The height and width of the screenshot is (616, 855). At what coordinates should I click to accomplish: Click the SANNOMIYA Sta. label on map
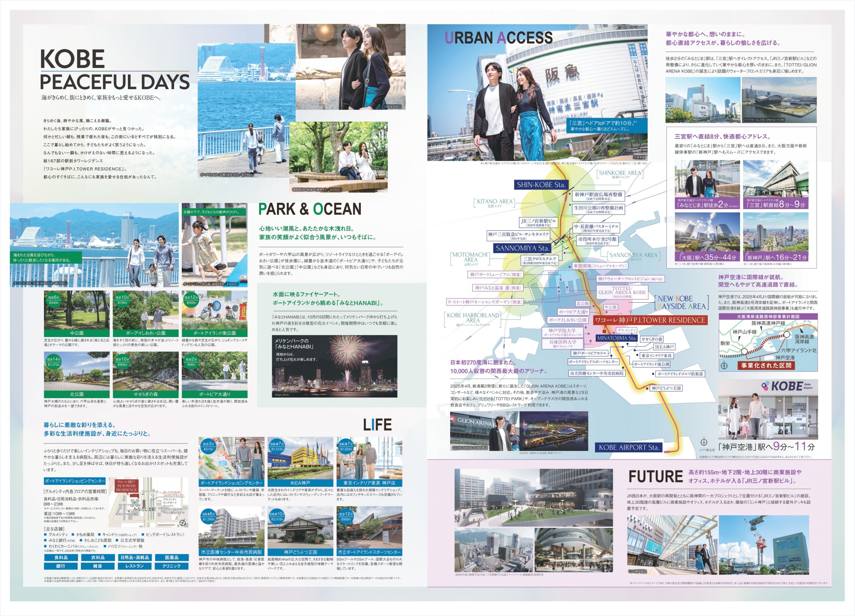(522, 248)
